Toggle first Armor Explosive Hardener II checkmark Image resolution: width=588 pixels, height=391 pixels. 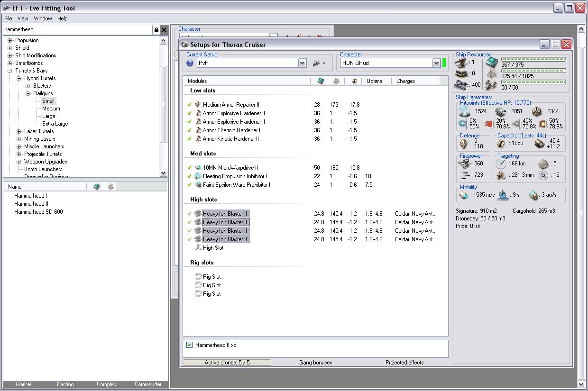(190, 113)
